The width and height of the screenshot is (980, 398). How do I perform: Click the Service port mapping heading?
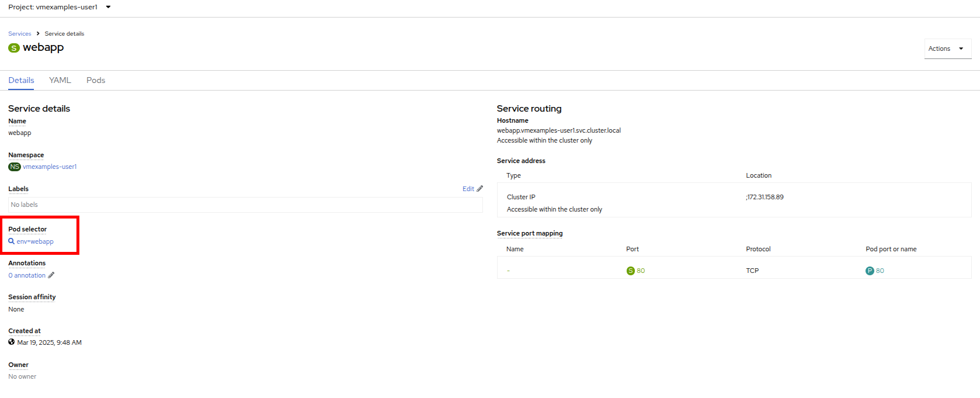530,233
